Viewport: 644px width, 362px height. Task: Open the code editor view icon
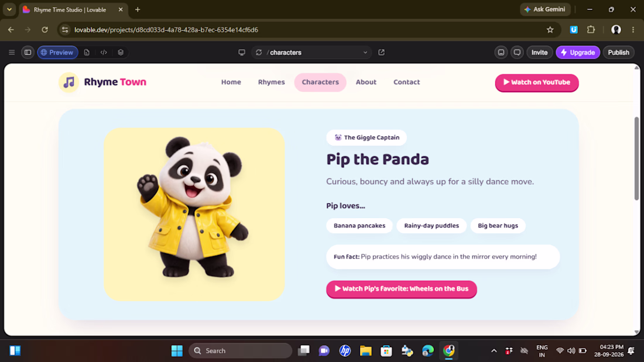(104, 53)
